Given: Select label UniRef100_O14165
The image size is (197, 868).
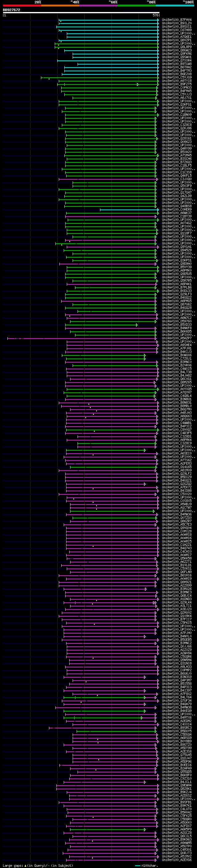Looking at the screenshot, I should (177, 467).
